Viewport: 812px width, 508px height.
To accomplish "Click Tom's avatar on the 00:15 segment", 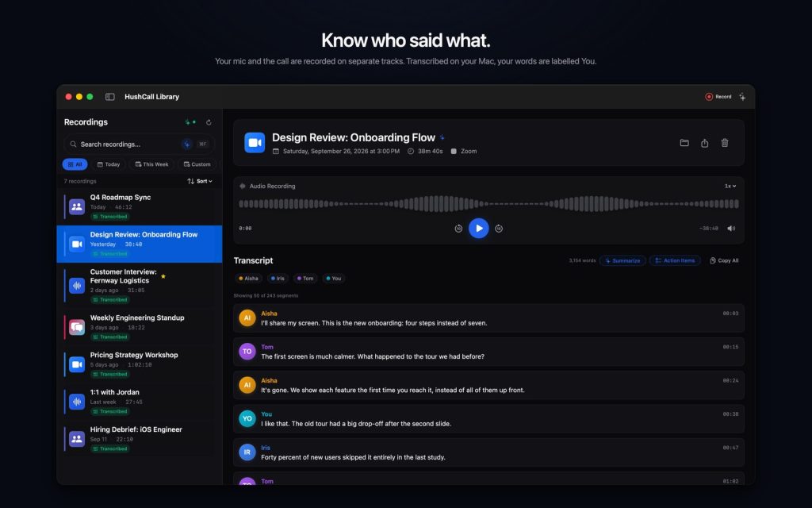I will pyautogui.click(x=247, y=352).
